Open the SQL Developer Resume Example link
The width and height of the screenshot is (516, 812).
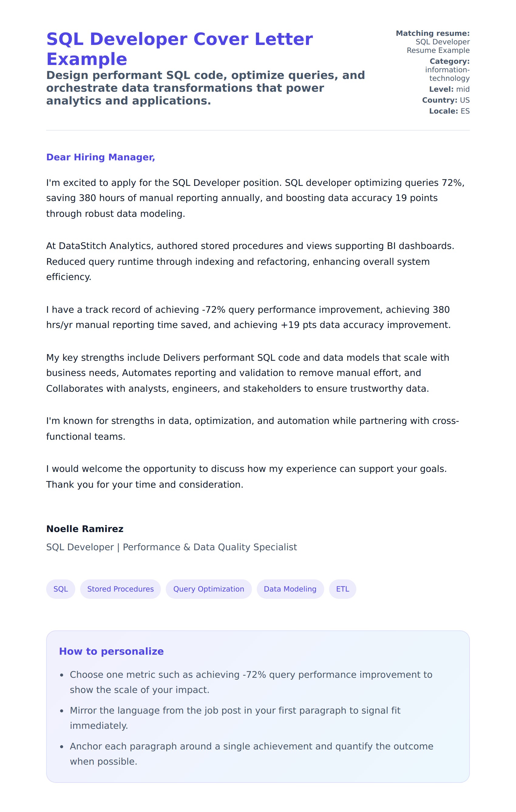(438, 46)
